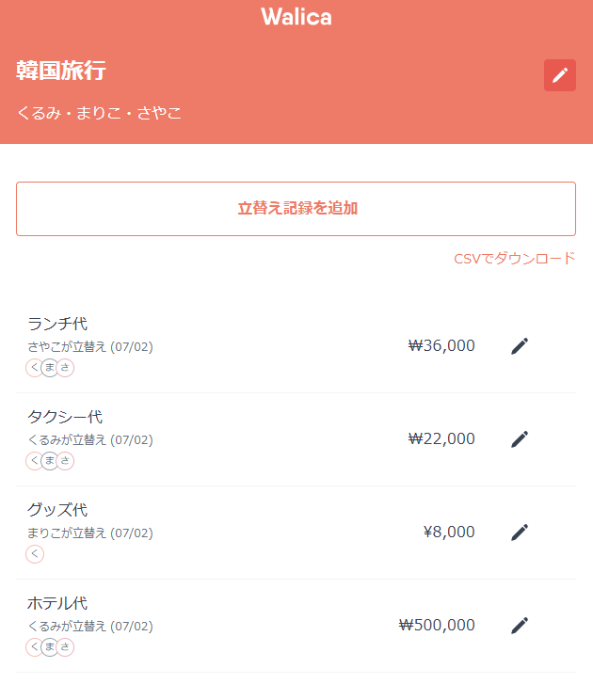Edit the 韓国旅行 group with pencil icon

tap(559, 75)
